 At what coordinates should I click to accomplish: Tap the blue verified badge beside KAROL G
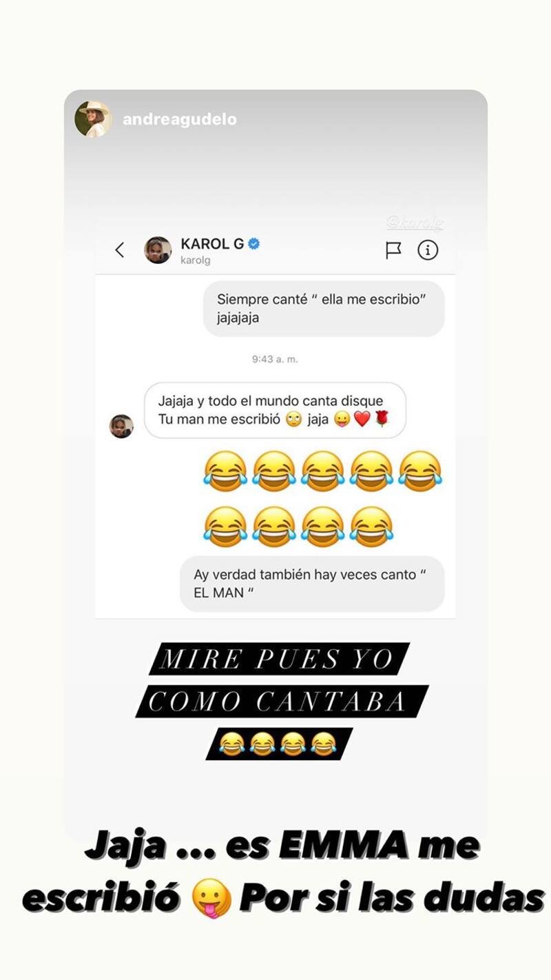point(253,243)
